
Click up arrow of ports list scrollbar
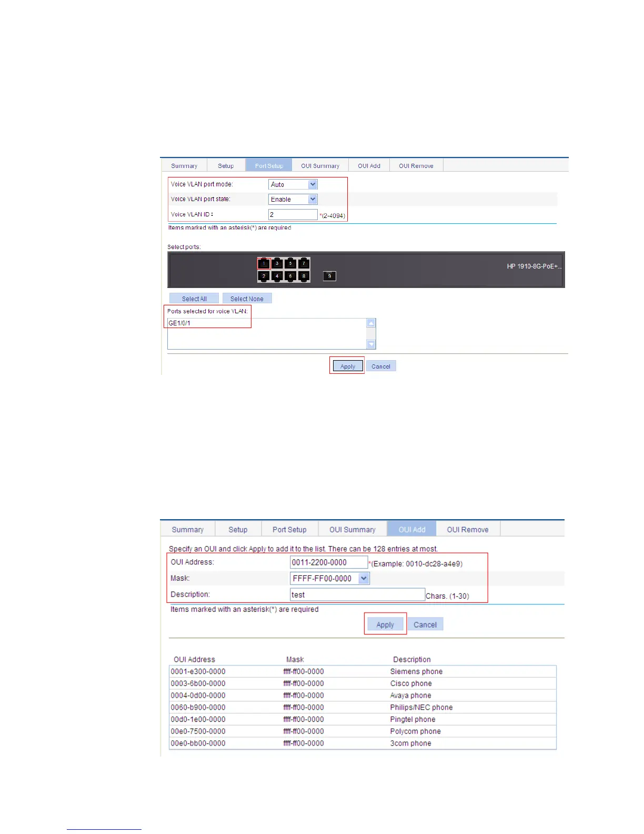pos(371,323)
